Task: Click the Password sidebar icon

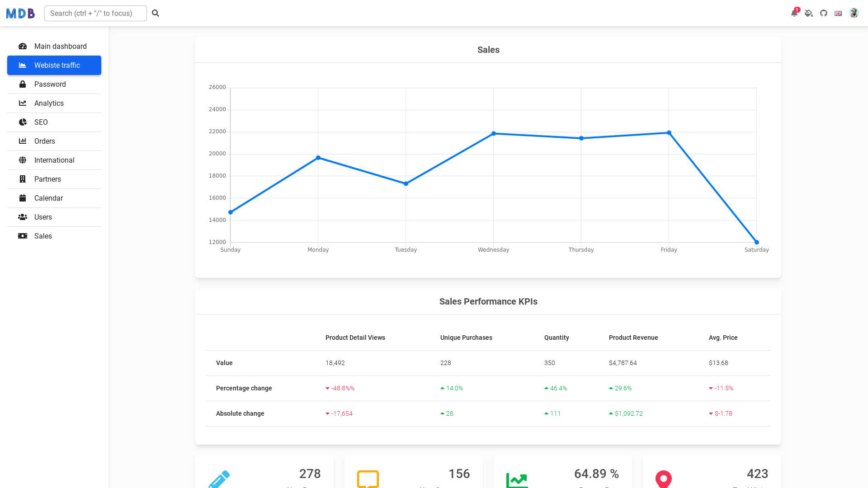Action: tap(23, 84)
